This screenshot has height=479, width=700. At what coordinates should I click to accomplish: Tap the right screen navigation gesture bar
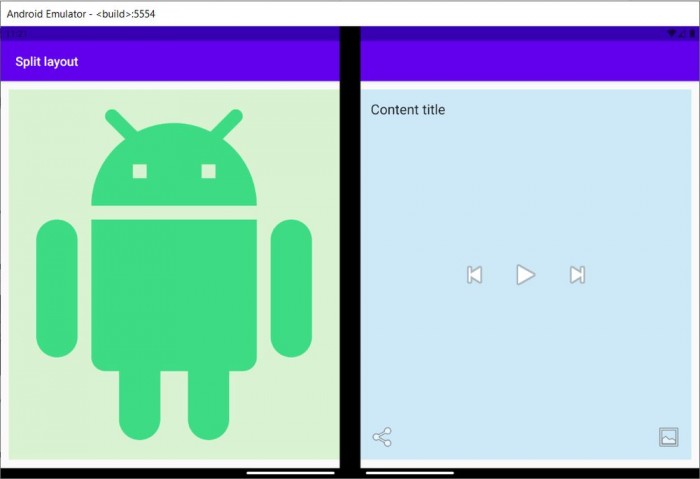pyautogui.click(x=410, y=473)
